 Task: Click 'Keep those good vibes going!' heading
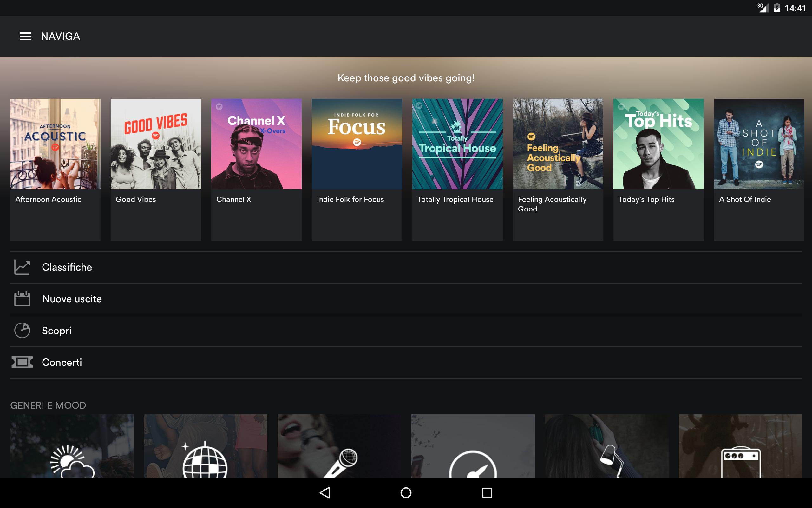[406, 78]
